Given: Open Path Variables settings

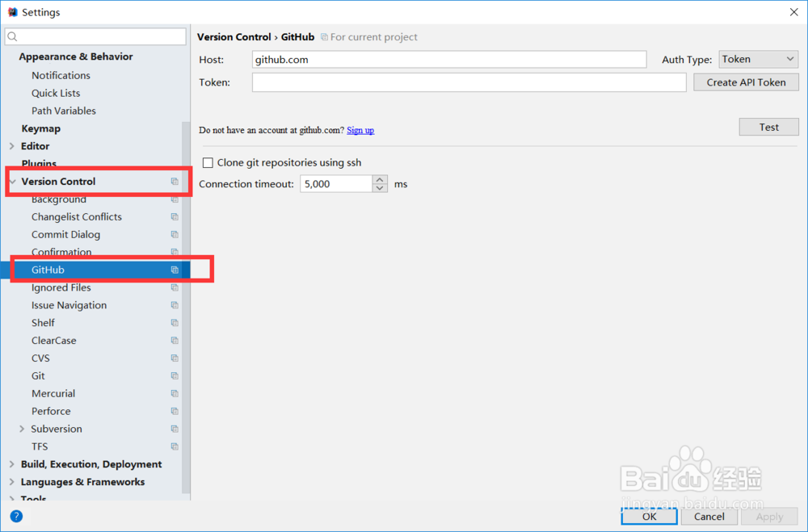Looking at the screenshot, I should [x=63, y=111].
